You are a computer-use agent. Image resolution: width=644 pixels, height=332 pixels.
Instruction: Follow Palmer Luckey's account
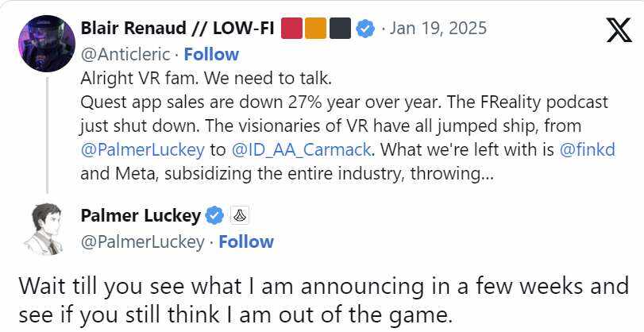[x=246, y=241]
